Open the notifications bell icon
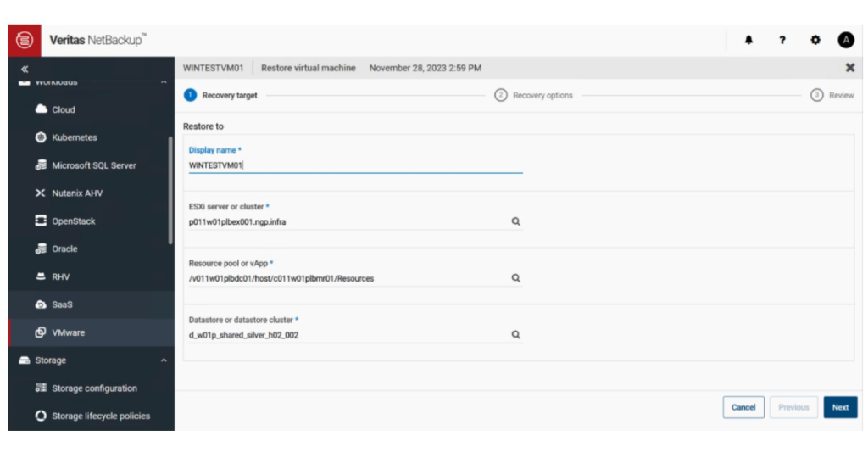Image resolution: width=868 pixels, height=458 pixels. tap(748, 40)
